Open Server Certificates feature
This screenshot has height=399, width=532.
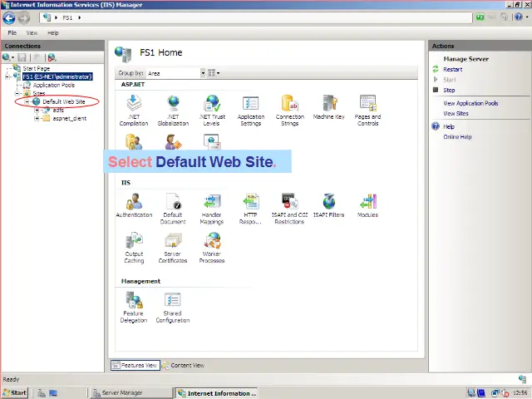click(x=173, y=248)
